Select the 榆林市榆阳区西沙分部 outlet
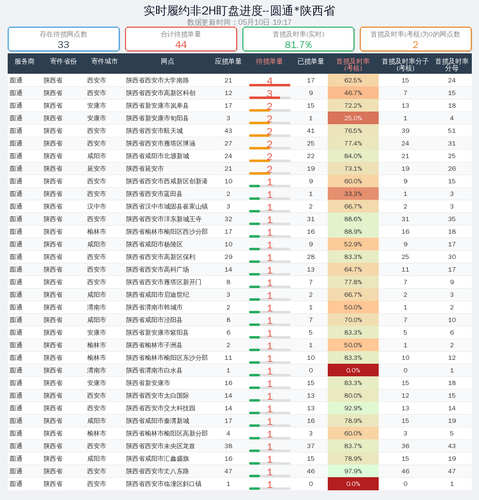The height and width of the screenshot is (500, 479). pos(167,232)
